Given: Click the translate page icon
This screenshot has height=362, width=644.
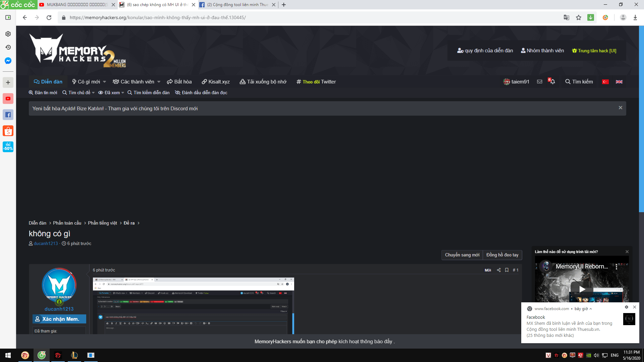Looking at the screenshot, I should pos(567,17).
